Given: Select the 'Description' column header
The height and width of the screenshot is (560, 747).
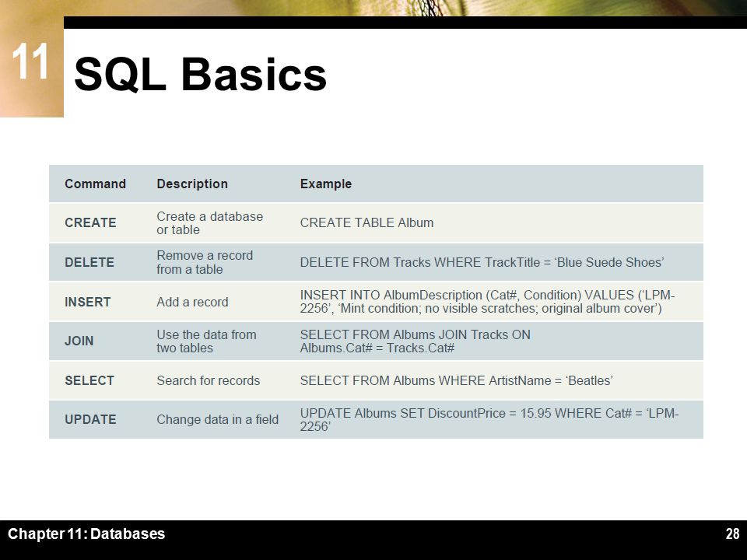Looking at the screenshot, I should [192, 184].
